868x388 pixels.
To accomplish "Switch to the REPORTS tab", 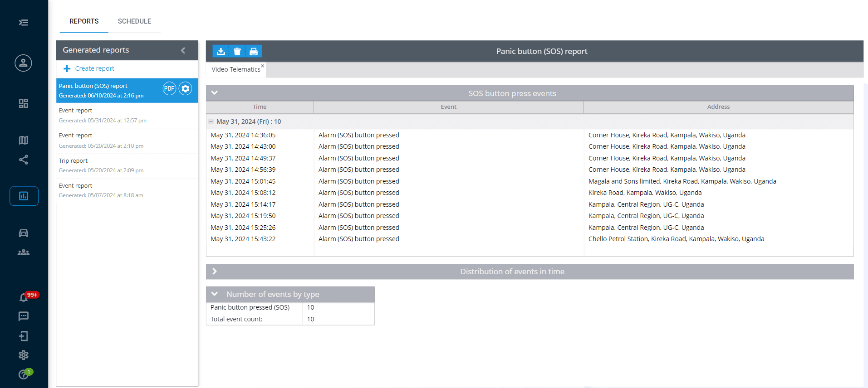I will click(x=84, y=21).
